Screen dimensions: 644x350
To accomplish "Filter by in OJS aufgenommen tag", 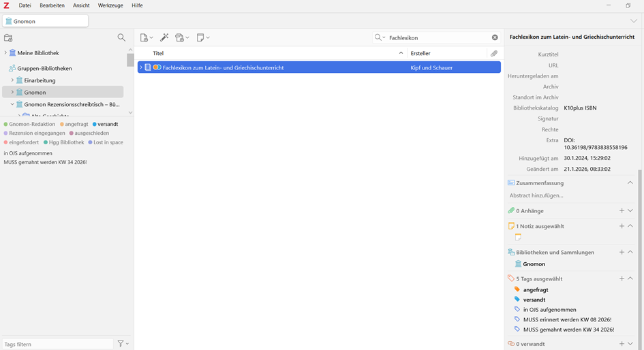I will (28, 153).
